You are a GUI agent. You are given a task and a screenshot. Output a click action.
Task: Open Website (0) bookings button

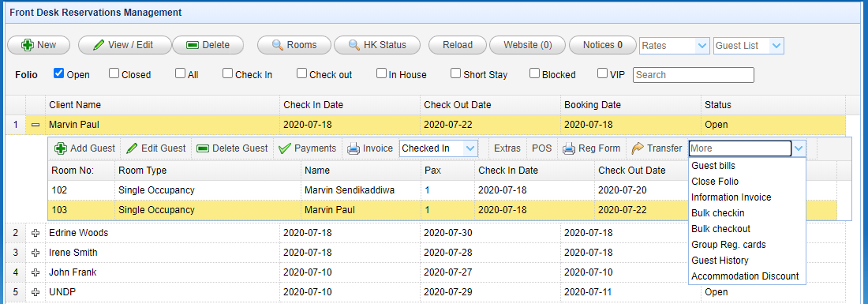pos(527,46)
